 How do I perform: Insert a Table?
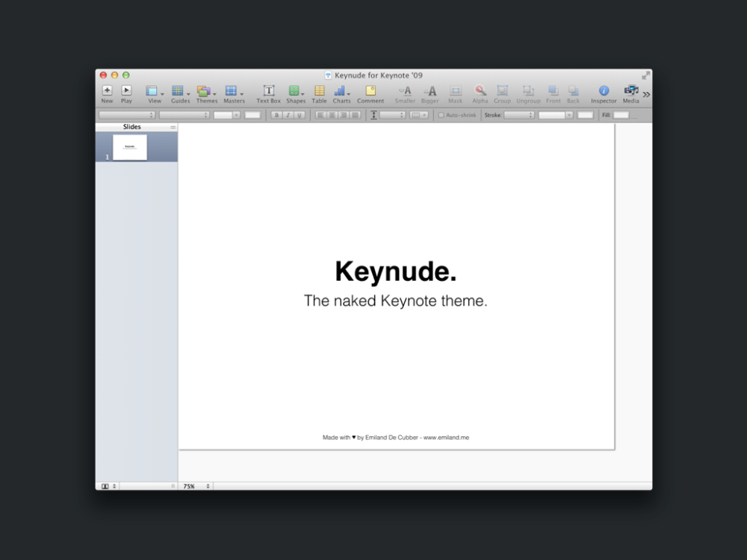(319, 94)
